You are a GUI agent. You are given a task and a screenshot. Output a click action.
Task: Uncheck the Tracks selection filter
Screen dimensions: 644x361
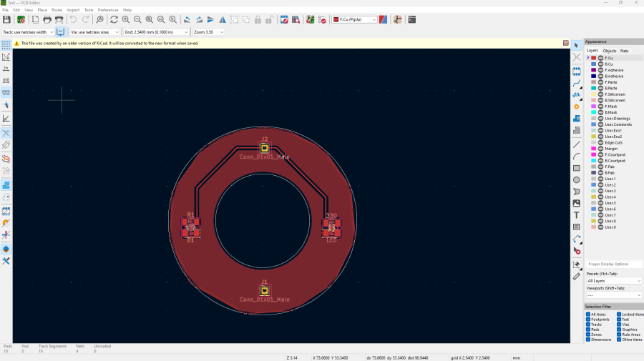tap(588, 325)
